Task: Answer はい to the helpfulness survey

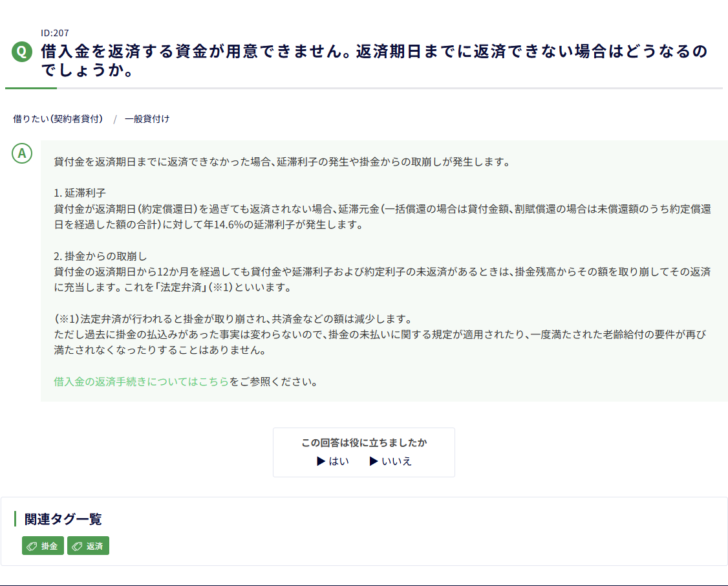Action: click(333, 461)
